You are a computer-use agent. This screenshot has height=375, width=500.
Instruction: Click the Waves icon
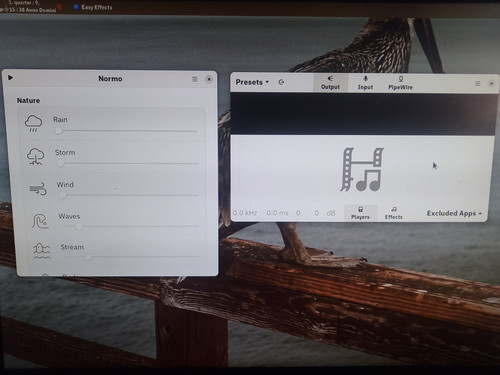click(40, 220)
